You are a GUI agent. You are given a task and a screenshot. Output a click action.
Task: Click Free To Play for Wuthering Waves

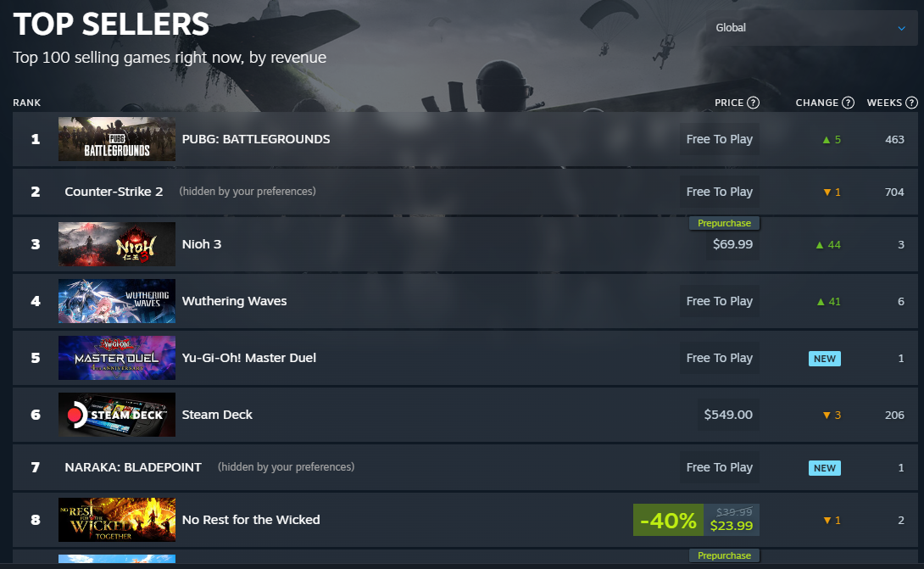[x=719, y=301]
